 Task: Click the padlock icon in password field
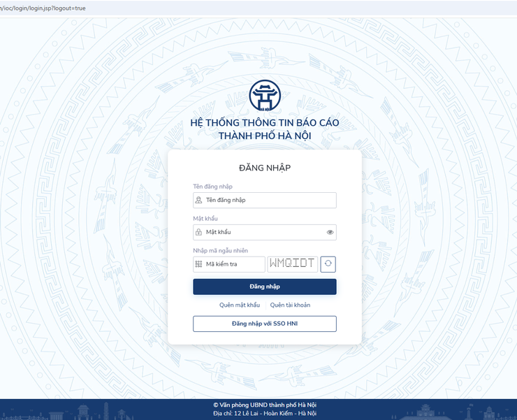199,232
